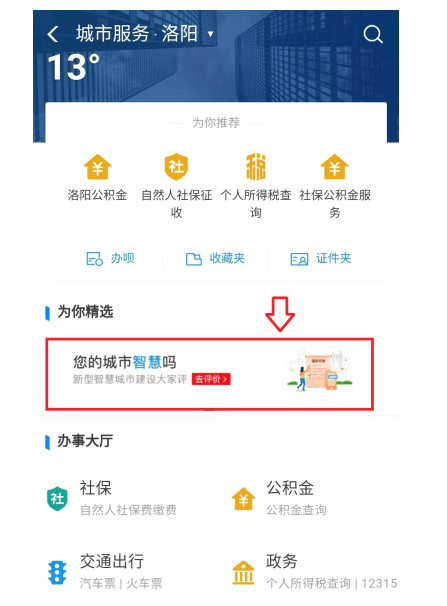The width and height of the screenshot is (447, 606).
Task: Tap 社保公积金服务 icon
Action: coord(335,167)
